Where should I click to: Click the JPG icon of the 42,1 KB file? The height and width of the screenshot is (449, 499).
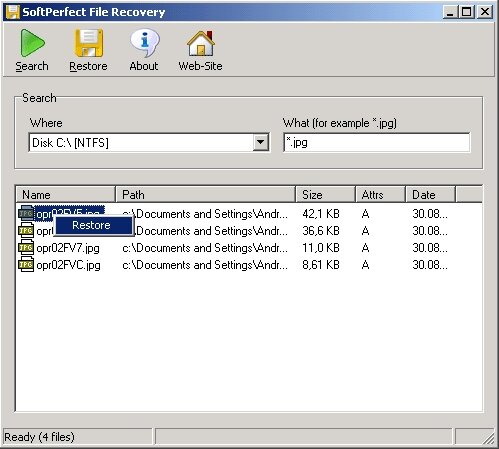pyautogui.click(x=26, y=213)
